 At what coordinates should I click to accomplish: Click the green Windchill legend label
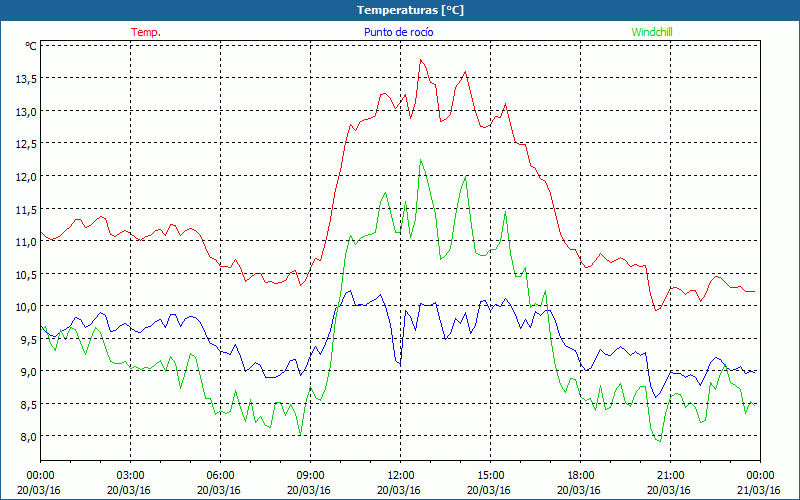coord(652,32)
